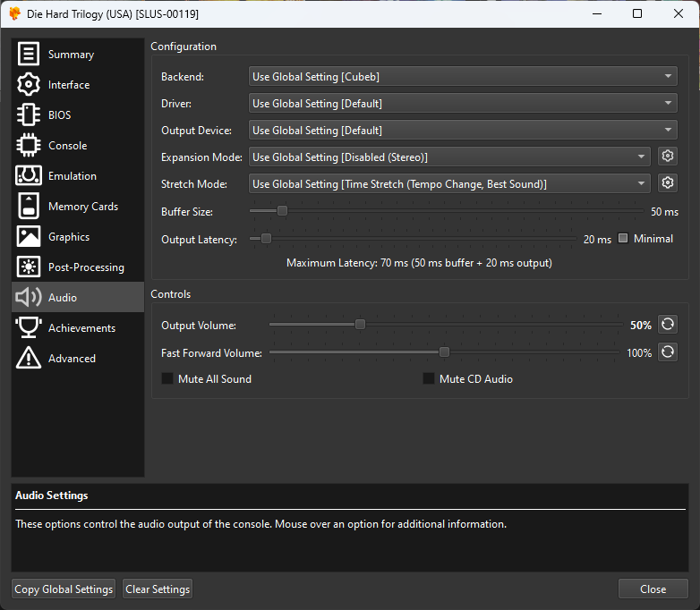This screenshot has height=610, width=700.
Task: Click the Post-Processing brightness icon in sidebar
Action: click(x=29, y=267)
